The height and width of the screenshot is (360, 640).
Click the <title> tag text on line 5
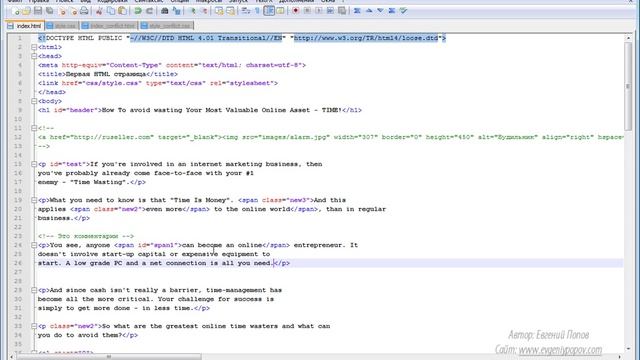52,74
